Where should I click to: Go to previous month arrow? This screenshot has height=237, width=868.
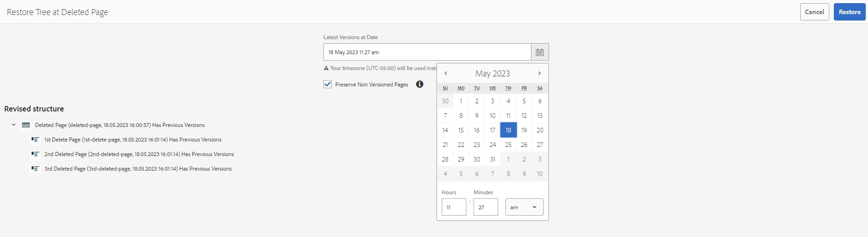coord(446,73)
